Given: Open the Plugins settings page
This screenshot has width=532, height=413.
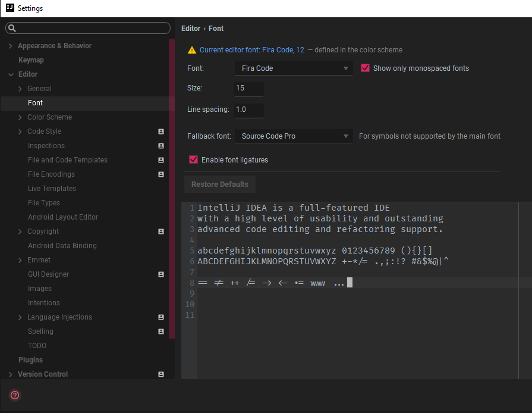Looking at the screenshot, I should pyautogui.click(x=30, y=359).
